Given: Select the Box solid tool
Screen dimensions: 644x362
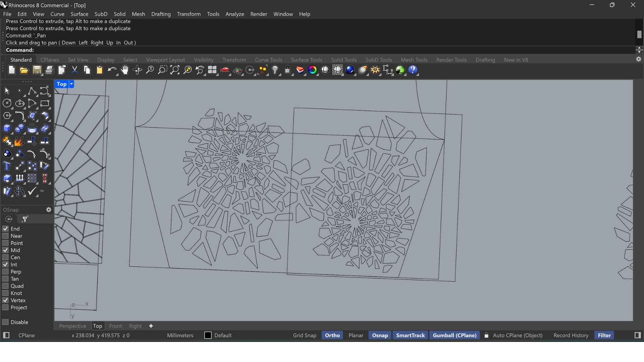Looking at the screenshot, I should point(7,129).
